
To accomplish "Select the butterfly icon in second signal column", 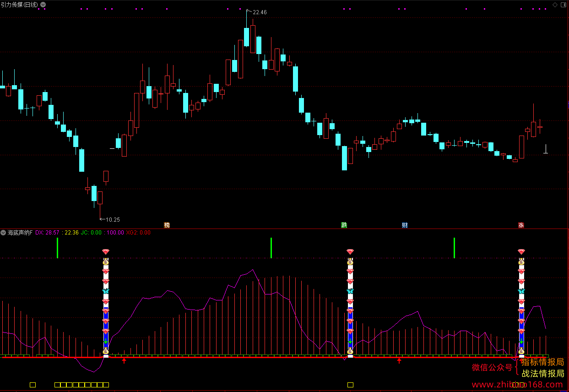I will click(x=350, y=291).
